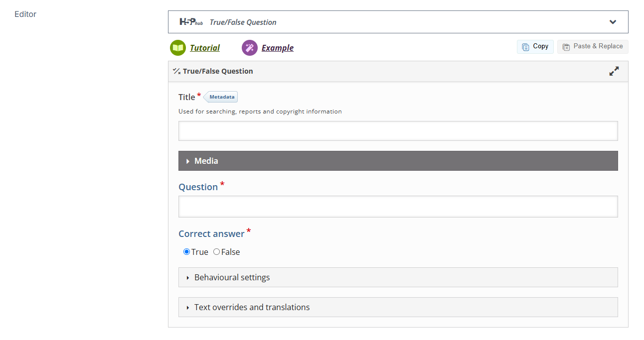The image size is (644, 340).
Task: Click the Paste & Replace button
Action: [593, 46]
